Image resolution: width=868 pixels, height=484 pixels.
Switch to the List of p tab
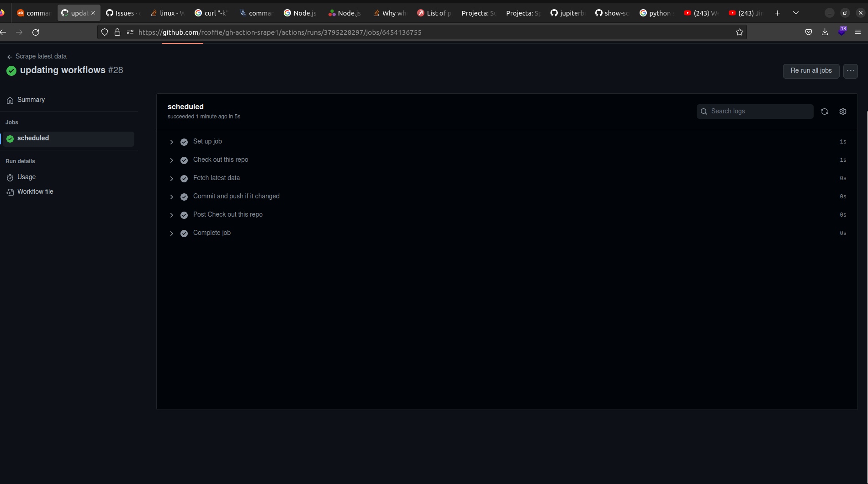[434, 13]
